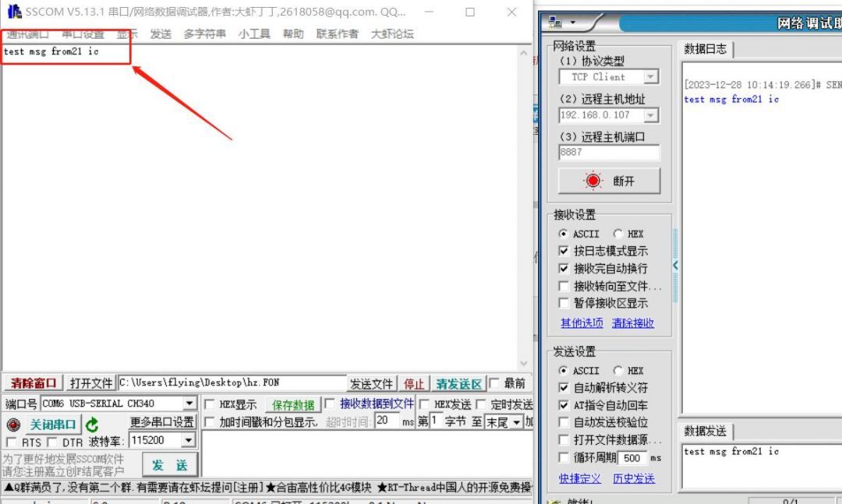Switch to the 数据日志 tab
This screenshot has width=842, height=504.
coord(705,49)
